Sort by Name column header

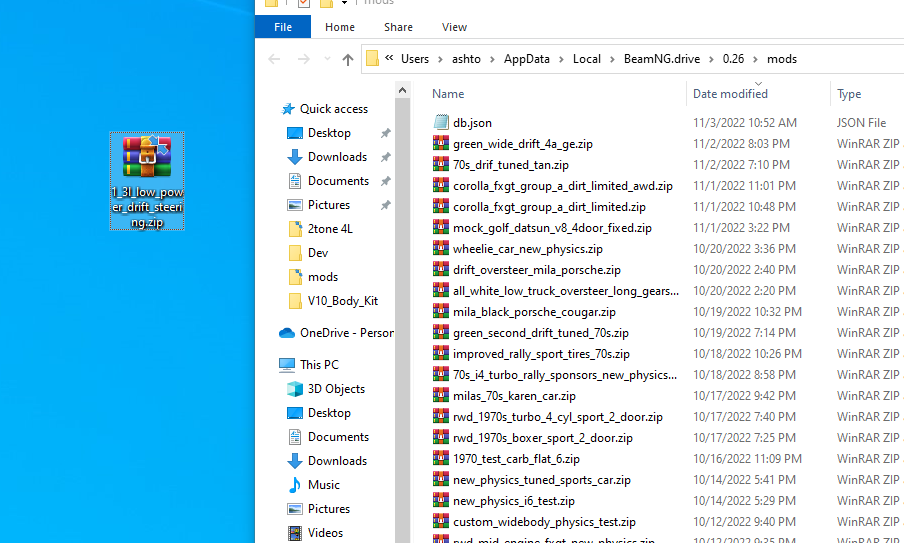(x=448, y=93)
